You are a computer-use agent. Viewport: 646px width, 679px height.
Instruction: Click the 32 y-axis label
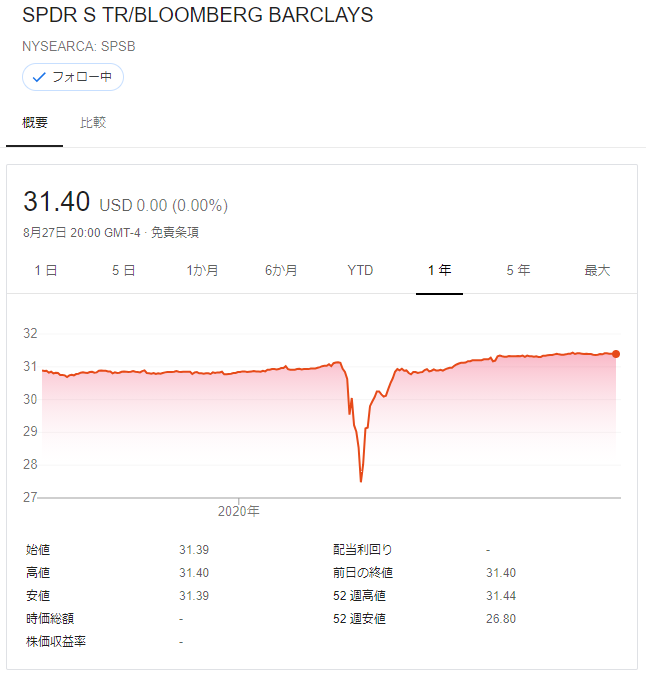(30, 333)
